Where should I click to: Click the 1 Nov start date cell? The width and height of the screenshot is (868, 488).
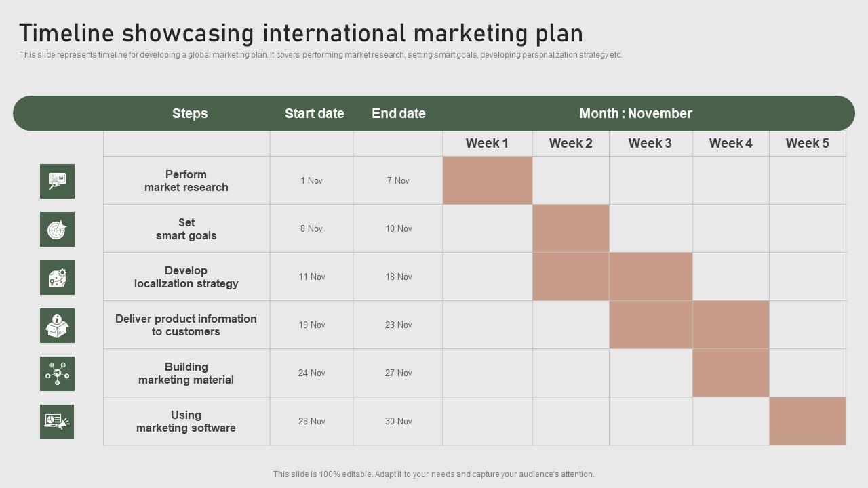[311, 180]
